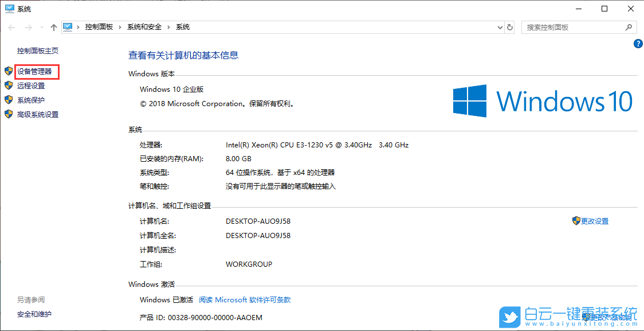644x331 pixels.
Task: Open recent locations chevron next to forward arrow
Action: pyautogui.click(x=41, y=26)
